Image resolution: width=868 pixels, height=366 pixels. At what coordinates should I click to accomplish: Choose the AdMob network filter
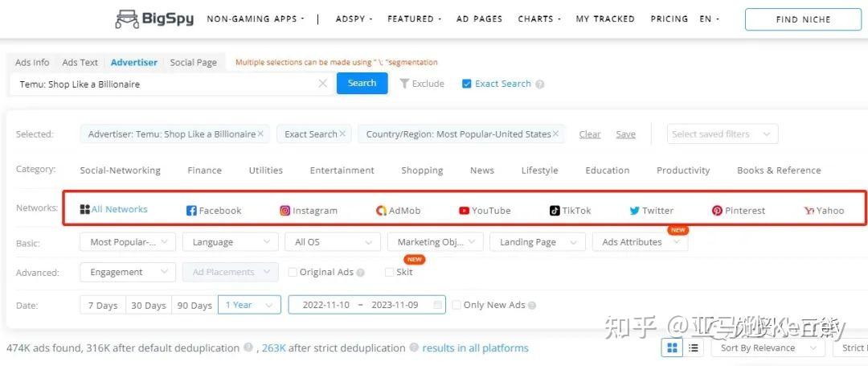click(382, 211)
